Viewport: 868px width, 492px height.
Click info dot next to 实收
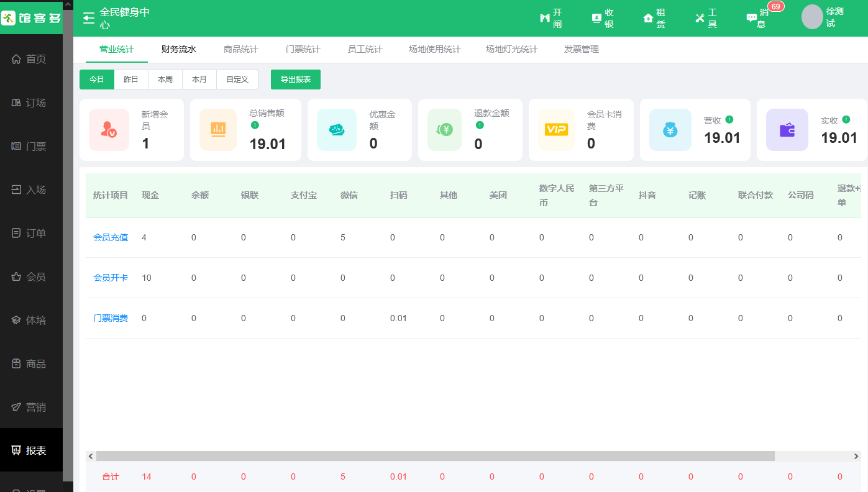[x=846, y=119]
